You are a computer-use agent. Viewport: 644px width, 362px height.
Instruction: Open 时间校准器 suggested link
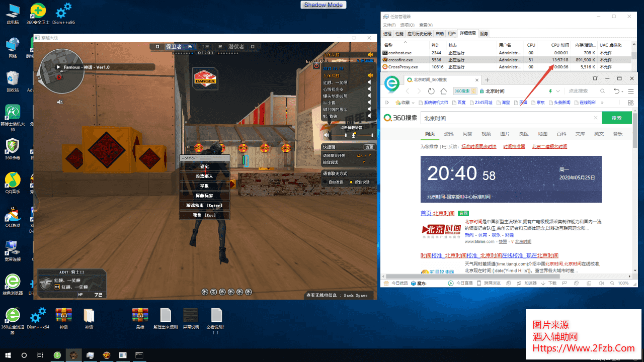[514, 146]
